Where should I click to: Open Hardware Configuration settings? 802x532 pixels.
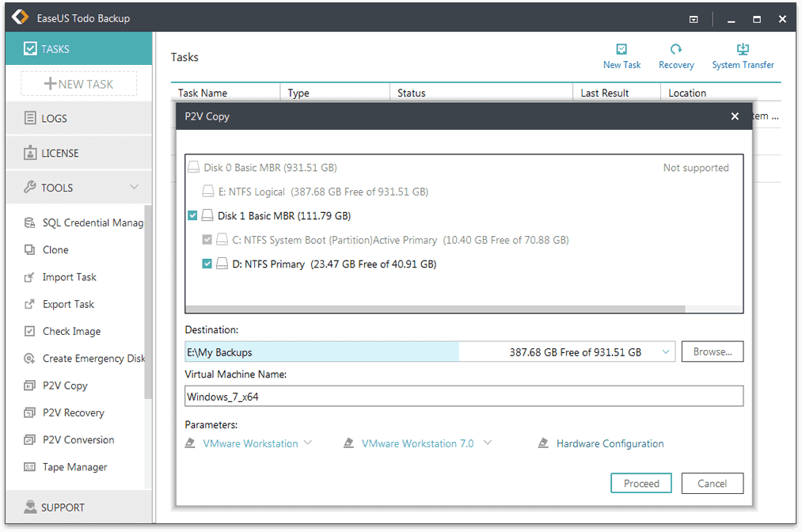click(610, 443)
